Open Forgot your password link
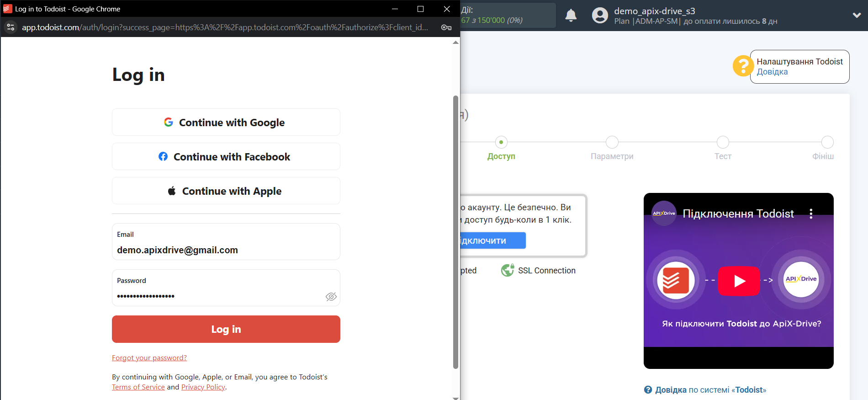This screenshot has width=868, height=400. pos(149,357)
